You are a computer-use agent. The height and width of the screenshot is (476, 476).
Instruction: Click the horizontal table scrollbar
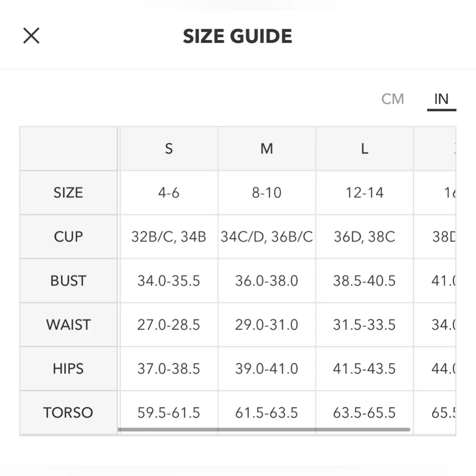coord(264,429)
